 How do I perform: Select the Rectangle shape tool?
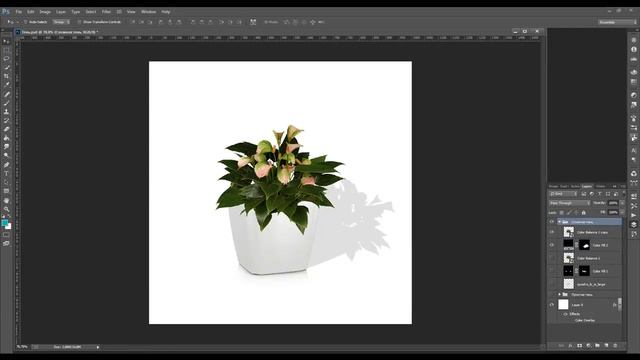coord(6,191)
